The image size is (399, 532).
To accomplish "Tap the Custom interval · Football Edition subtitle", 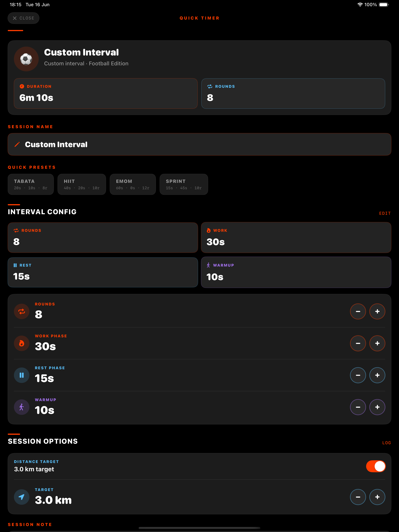I will [x=86, y=63].
